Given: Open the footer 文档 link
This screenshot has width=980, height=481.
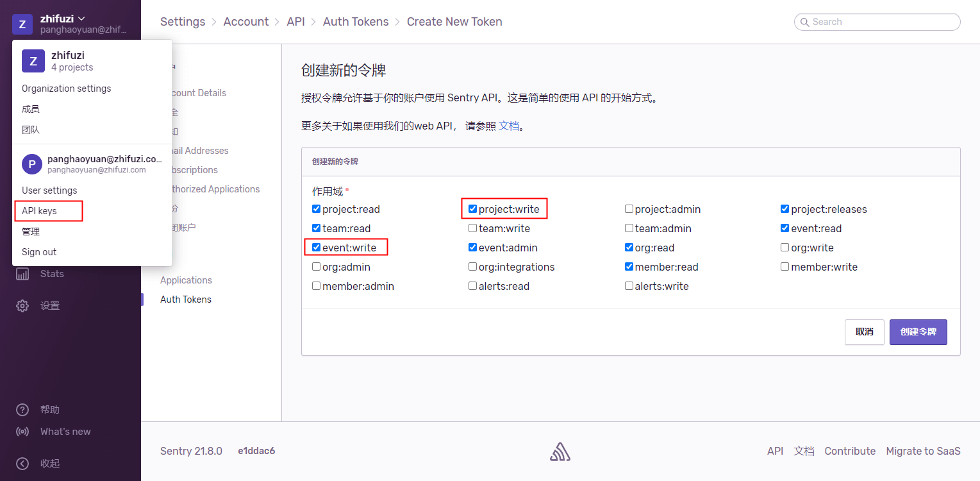Looking at the screenshot, I should [x=804, y=451].
